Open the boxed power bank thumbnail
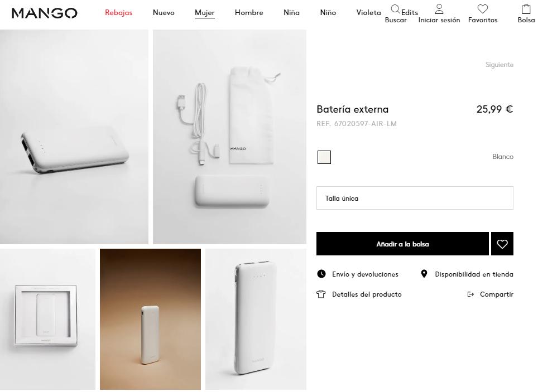This screenshot has width=538, height=392. pyautogui.click(x=47, y=319)
